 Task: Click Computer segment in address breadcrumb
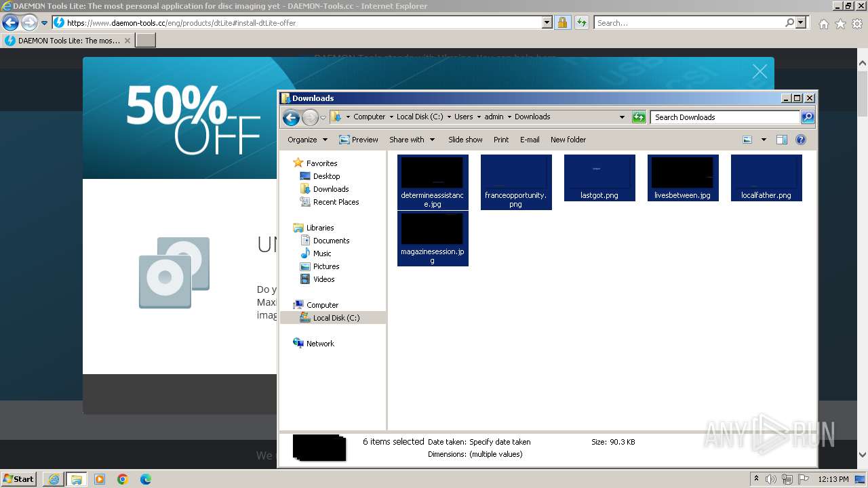[x=369, y=117]
